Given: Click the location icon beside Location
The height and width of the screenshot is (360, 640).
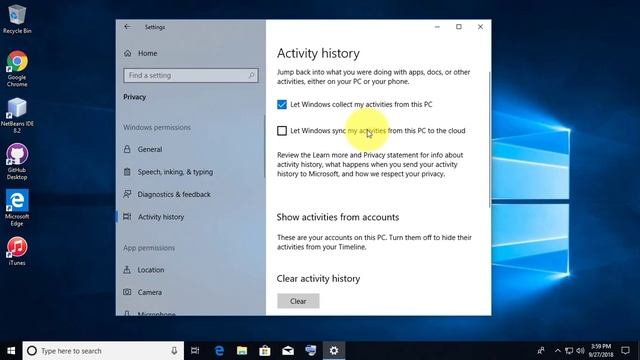Looking at the screenshot, I should click(127, 270).
